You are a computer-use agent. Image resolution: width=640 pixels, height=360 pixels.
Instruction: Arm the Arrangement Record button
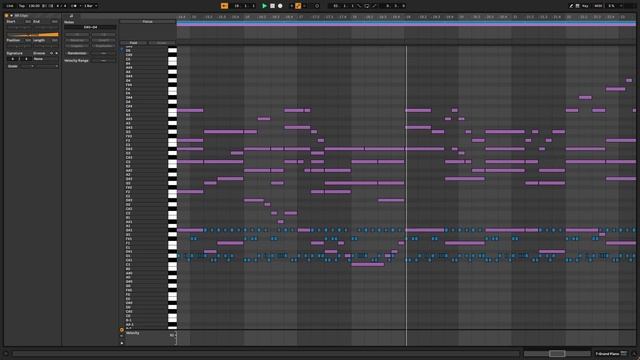pyautogui.click(x=280, y=6)
